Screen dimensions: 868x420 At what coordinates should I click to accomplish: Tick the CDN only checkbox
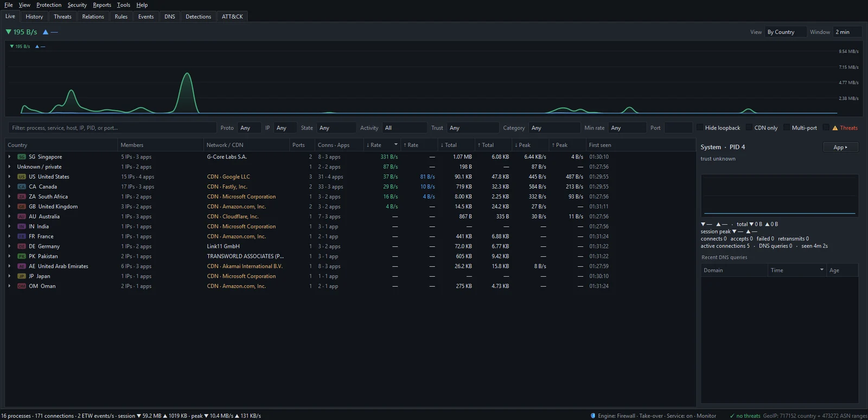[x=749, y=128]
